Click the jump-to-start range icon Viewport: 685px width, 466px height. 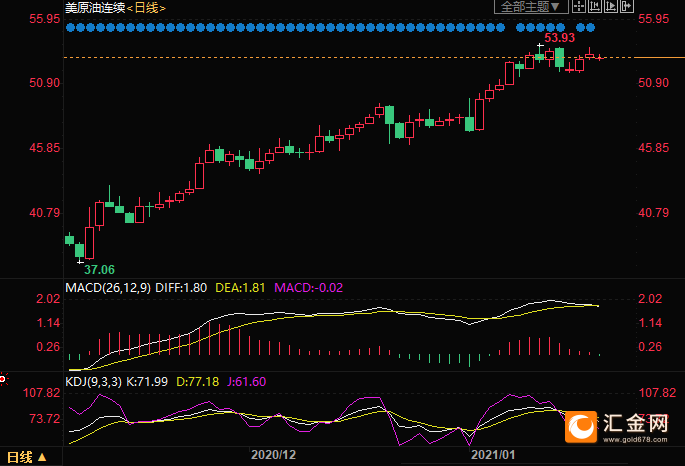pos(595,6)
